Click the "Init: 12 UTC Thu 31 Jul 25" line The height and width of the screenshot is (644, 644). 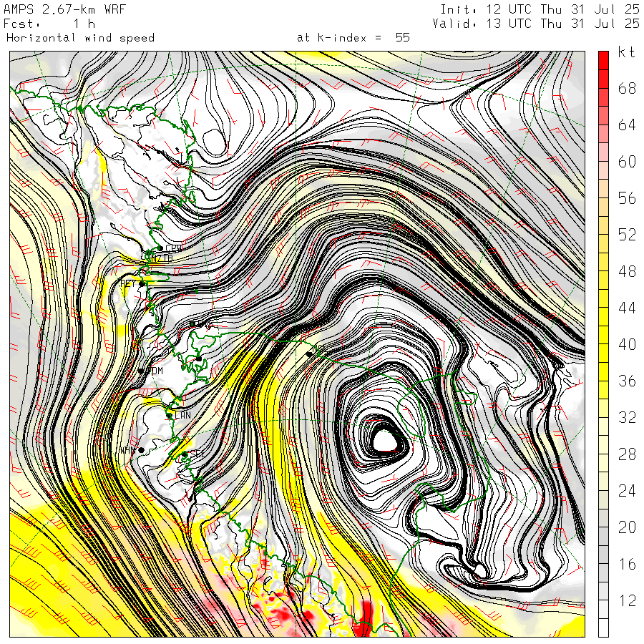pos(540,9)
